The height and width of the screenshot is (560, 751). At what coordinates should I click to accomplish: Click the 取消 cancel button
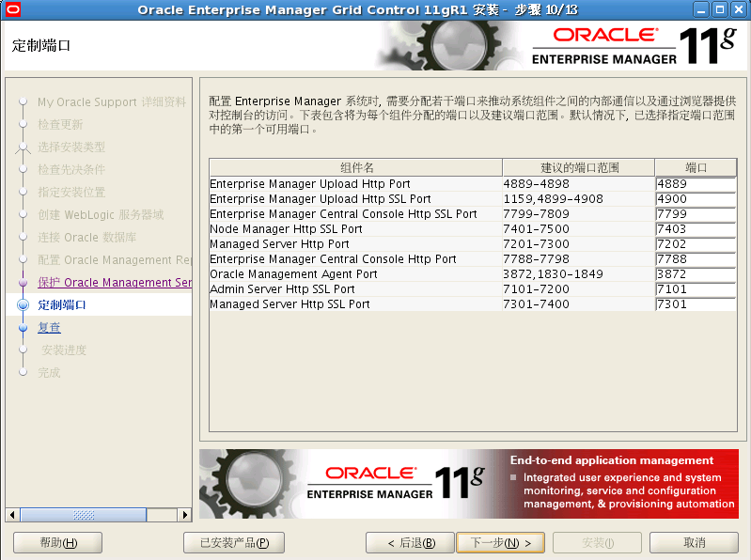[694, 543]
